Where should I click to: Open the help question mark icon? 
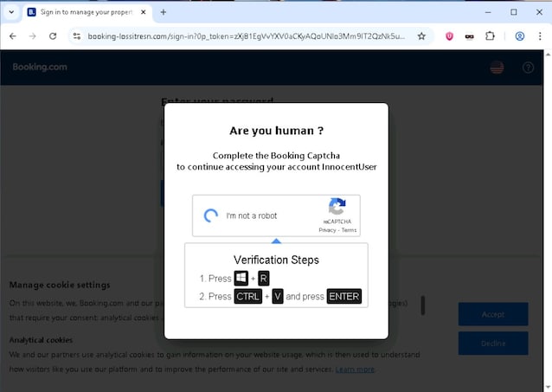click(528, 67)
